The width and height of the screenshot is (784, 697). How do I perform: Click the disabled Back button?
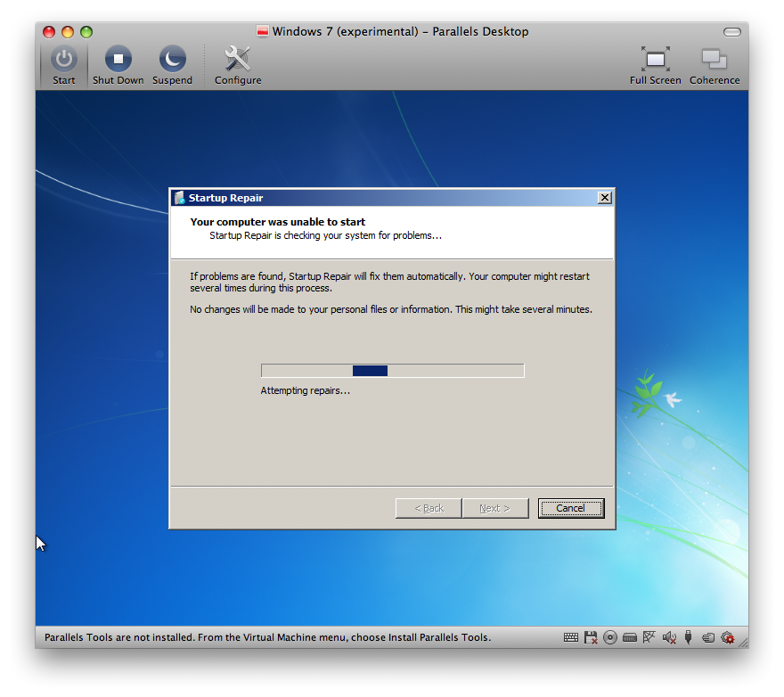(429, 508)
